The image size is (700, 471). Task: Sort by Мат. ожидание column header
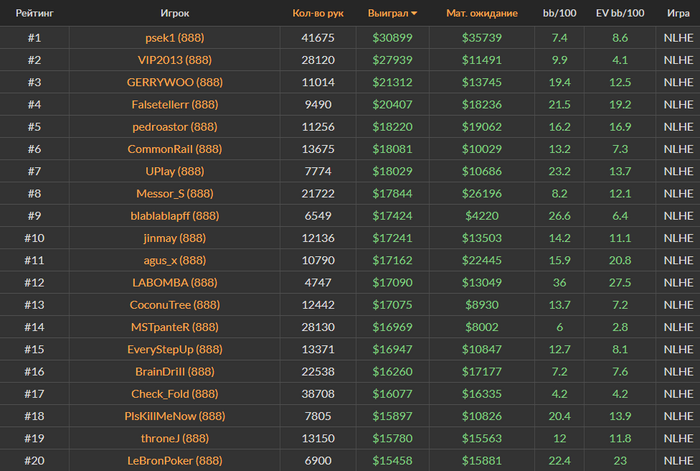coord(482,13)
